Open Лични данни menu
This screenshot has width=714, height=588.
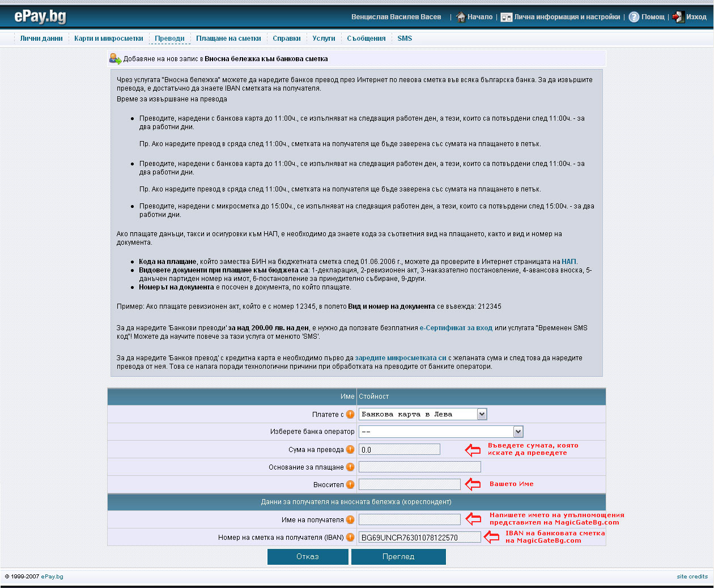(41, 39)
